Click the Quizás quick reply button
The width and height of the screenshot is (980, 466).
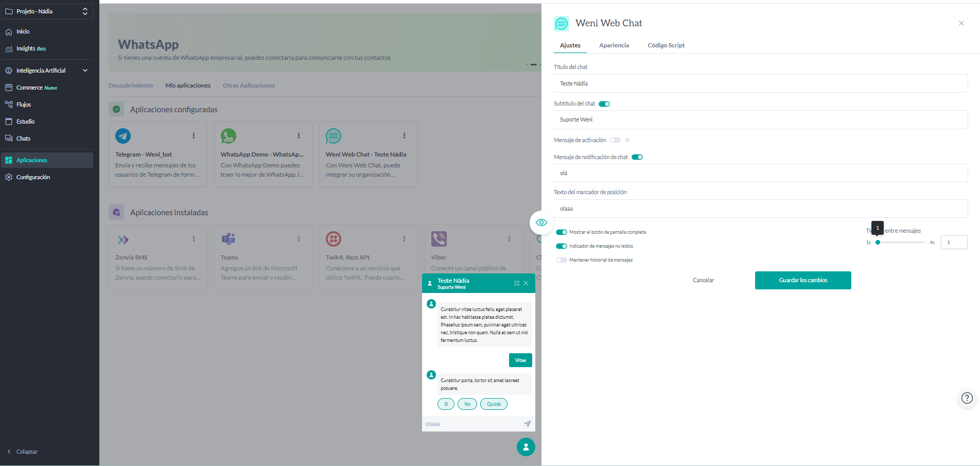[x=494, y=404]
